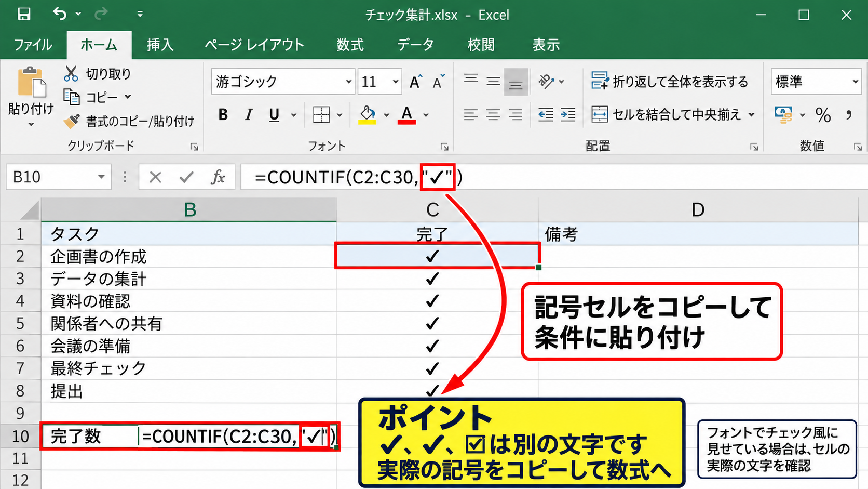Save the workbook with the floppy icon
This screenshot has height=489, width=868.
tap(24, 14)
